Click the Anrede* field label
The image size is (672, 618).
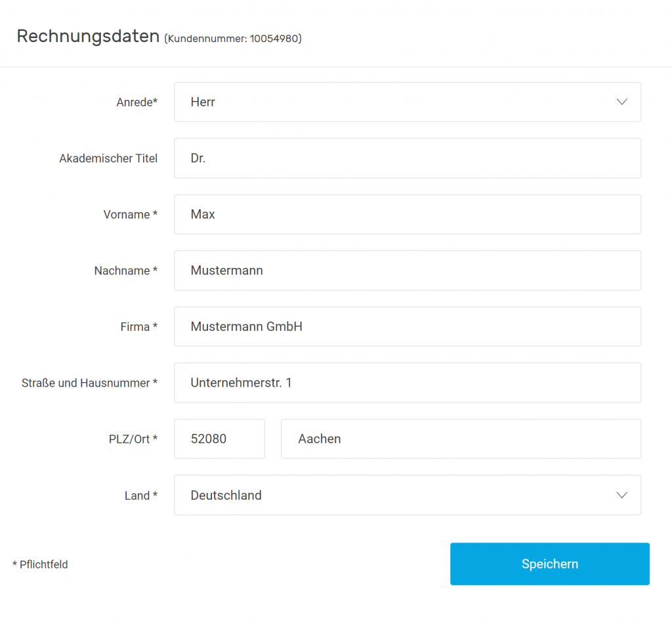pyautogui.click(x=137, y=102)
